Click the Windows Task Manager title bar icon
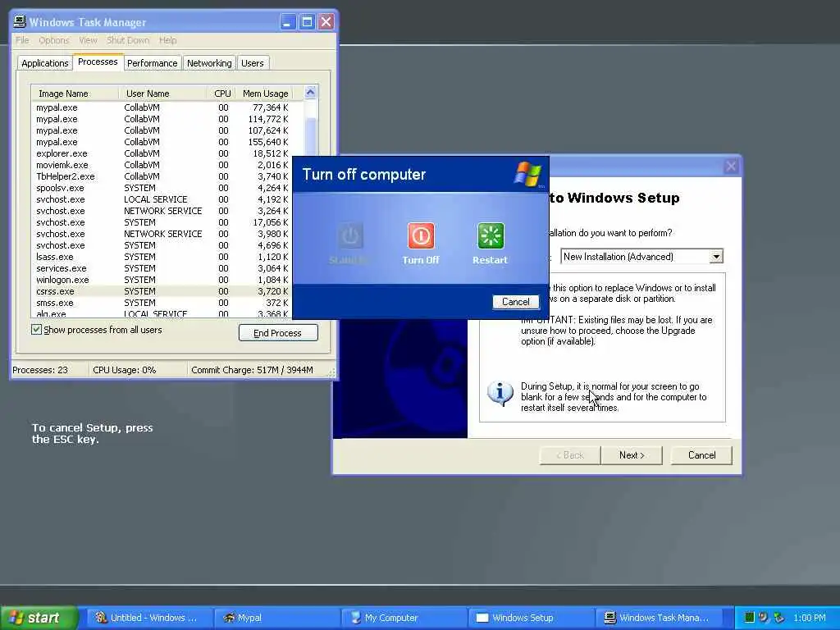This screenshot has width=840, height=630. pos(20,21)
